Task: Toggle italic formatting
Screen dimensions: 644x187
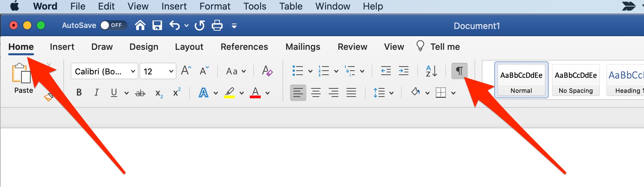Action: click(97, 92)
